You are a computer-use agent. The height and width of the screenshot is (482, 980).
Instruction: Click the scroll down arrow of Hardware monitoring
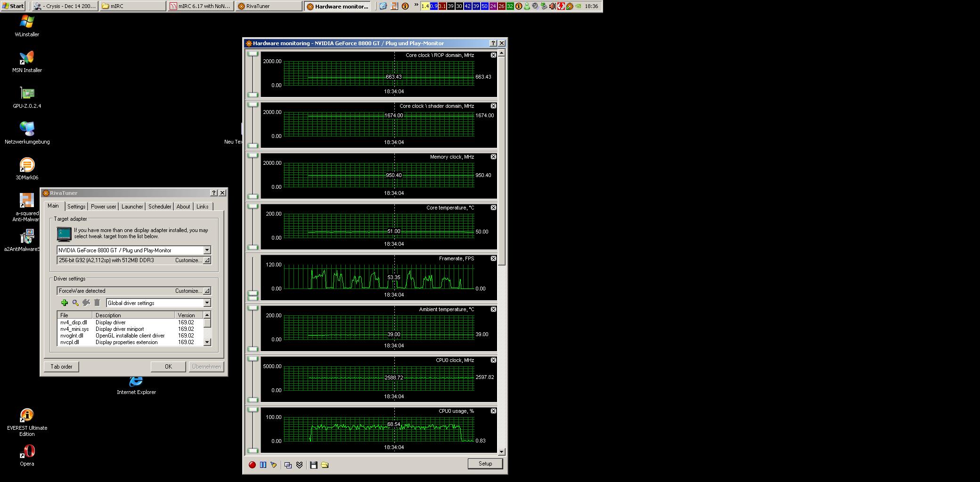(x=501, y=451)
